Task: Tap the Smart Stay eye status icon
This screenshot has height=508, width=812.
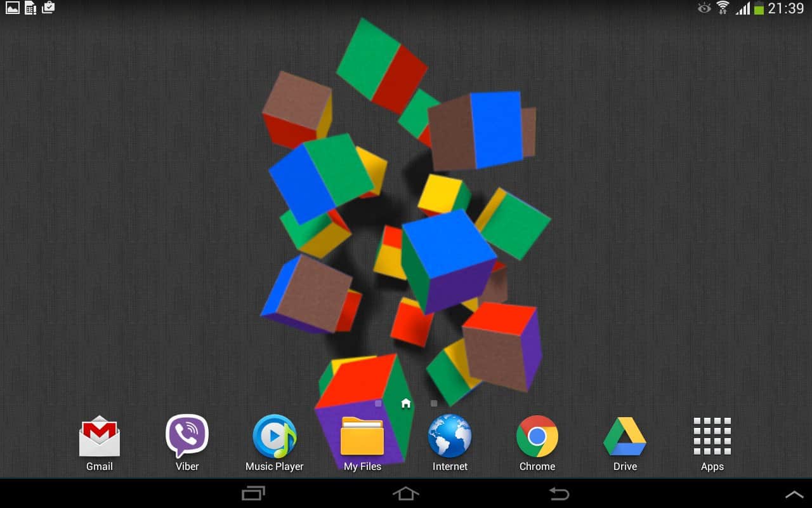Action: pos(704,8)
